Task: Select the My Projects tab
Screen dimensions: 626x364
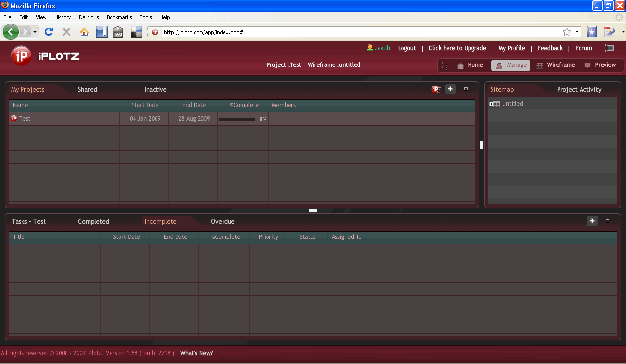Action: (x=27, y=89)
